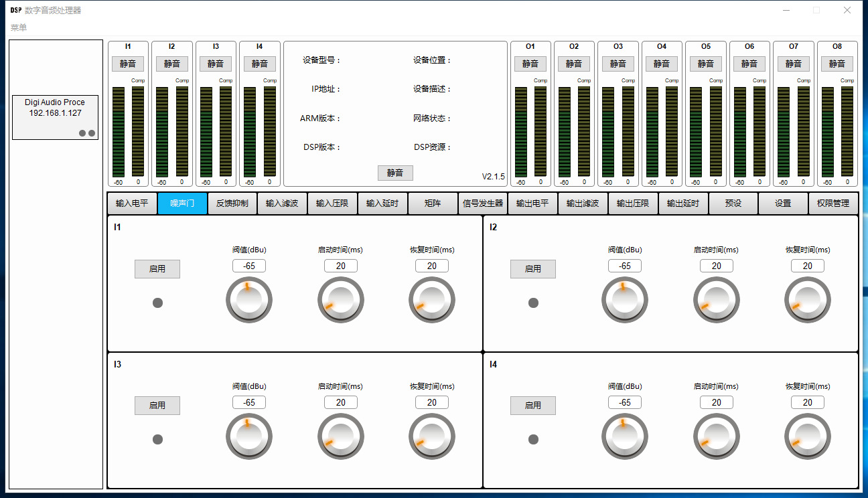Mute output channel O2
Viewport: 868px width, 498px height.
[574, 64]
